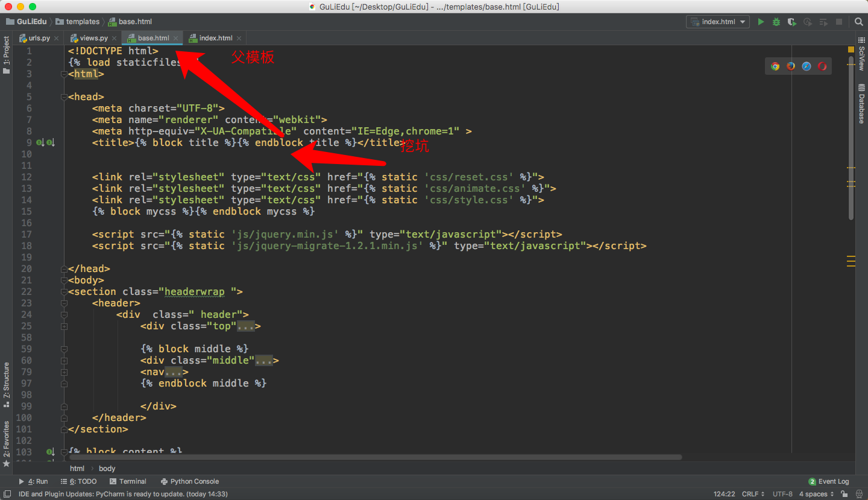Switch to the urls.py tab
Image resolution: width=868 pixels, height=500 pixels.
(39, 38)
